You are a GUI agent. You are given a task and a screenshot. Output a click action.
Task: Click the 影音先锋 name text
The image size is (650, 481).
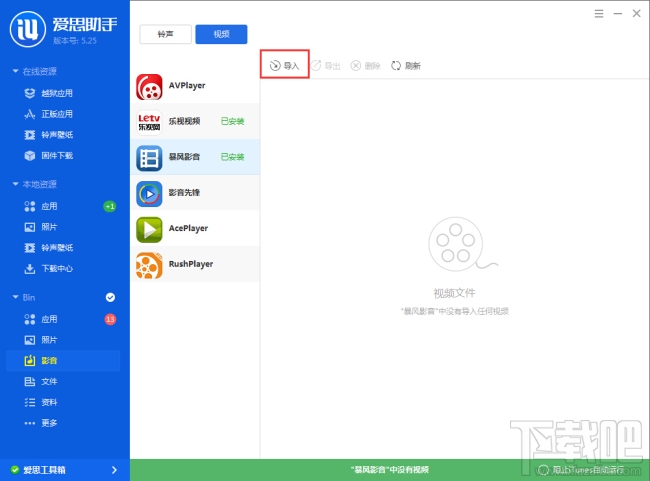[x=184, y=192]
